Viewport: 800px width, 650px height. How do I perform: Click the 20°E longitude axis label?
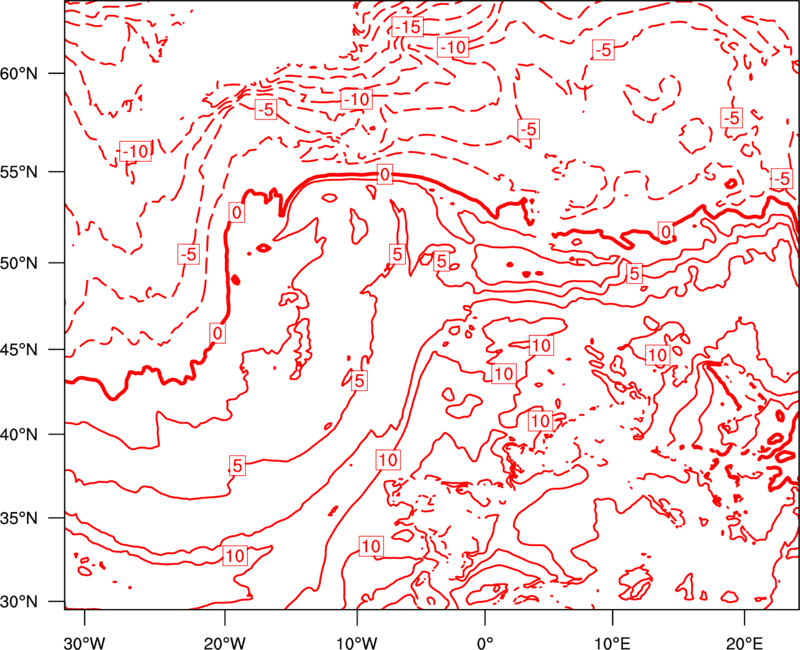coord(744,643)
